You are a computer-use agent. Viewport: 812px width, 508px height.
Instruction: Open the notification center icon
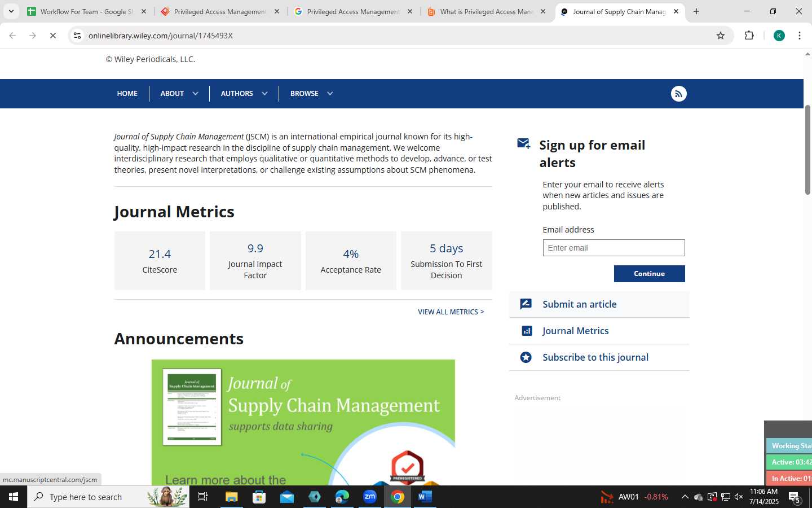795,497
